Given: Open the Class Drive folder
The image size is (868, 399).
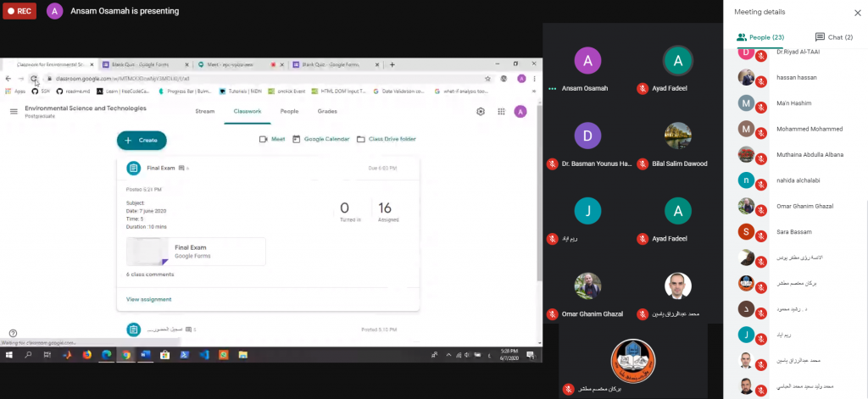Looking at the screenshot, I should point(387,140).
